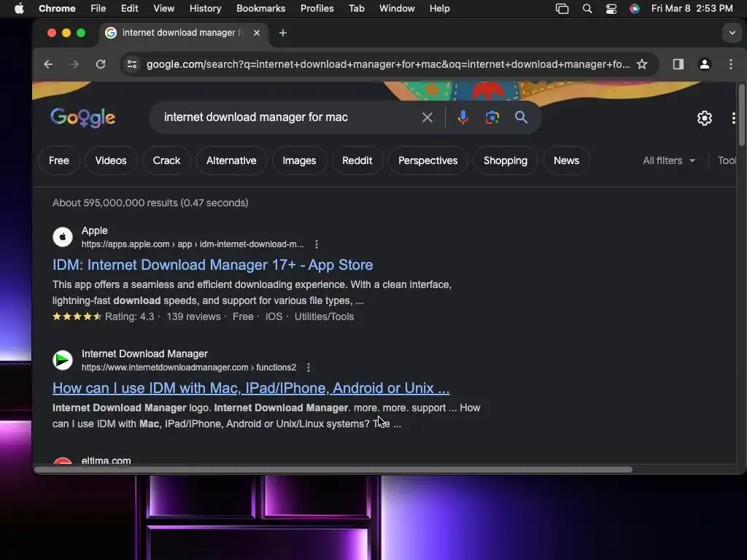Click the Siri icon in menu bar
The width and height of the screenshot is (747, 560).
(635, 9)
